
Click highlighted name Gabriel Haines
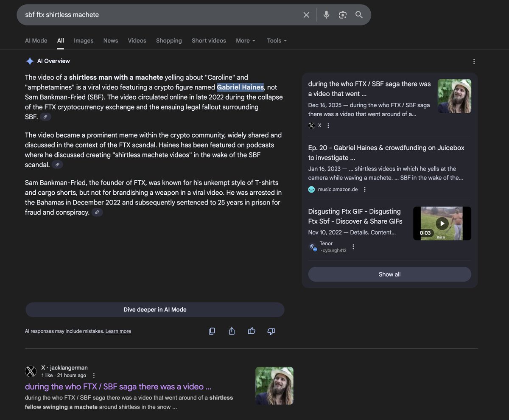click(241, 87)
